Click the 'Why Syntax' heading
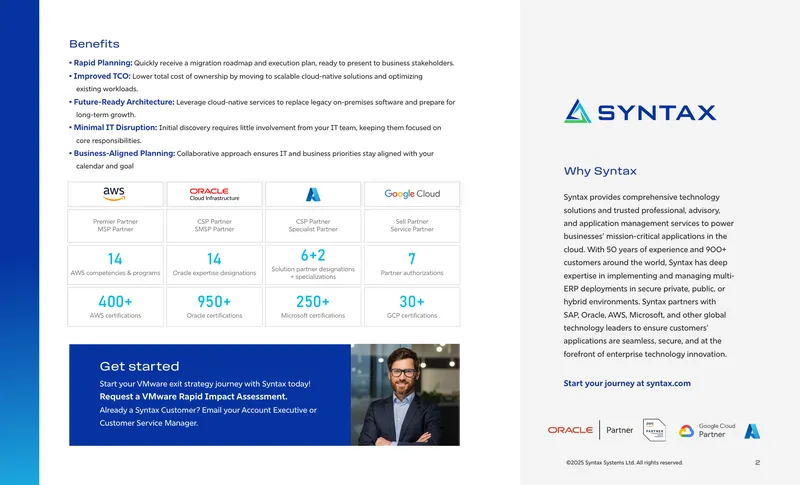 (x=600, y=171)
